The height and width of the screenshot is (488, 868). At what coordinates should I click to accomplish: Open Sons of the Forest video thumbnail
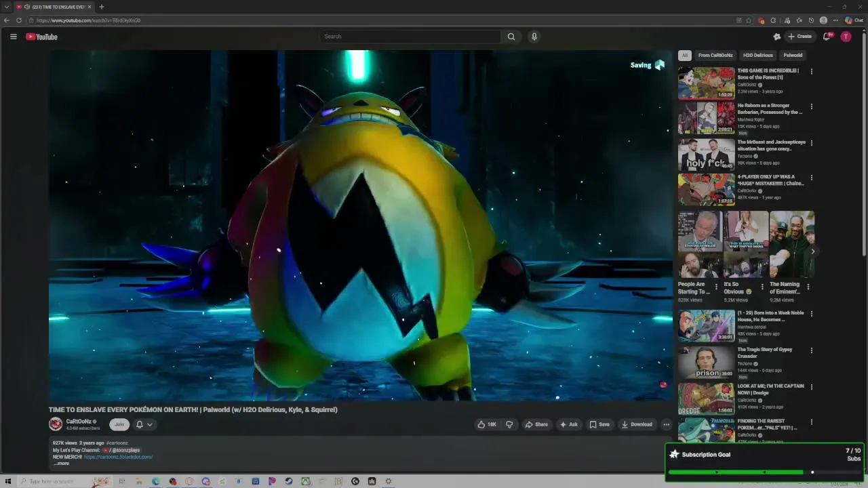coord(706,83)
